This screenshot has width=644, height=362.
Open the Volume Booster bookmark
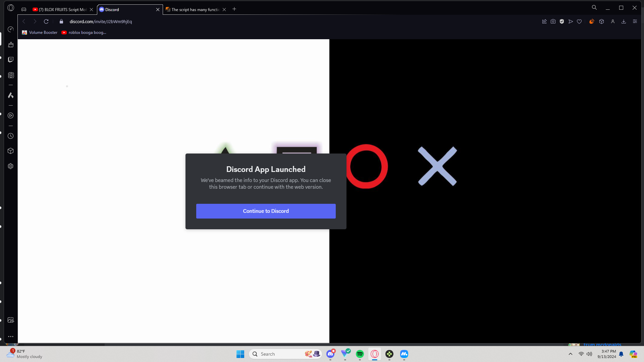(40, 33)
